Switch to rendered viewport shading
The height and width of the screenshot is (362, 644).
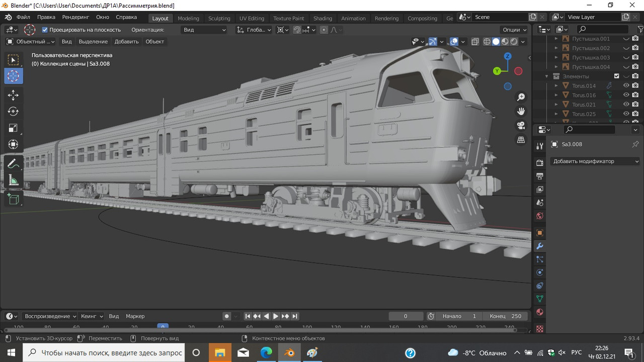pyautogui.click(x=514, y=42)
